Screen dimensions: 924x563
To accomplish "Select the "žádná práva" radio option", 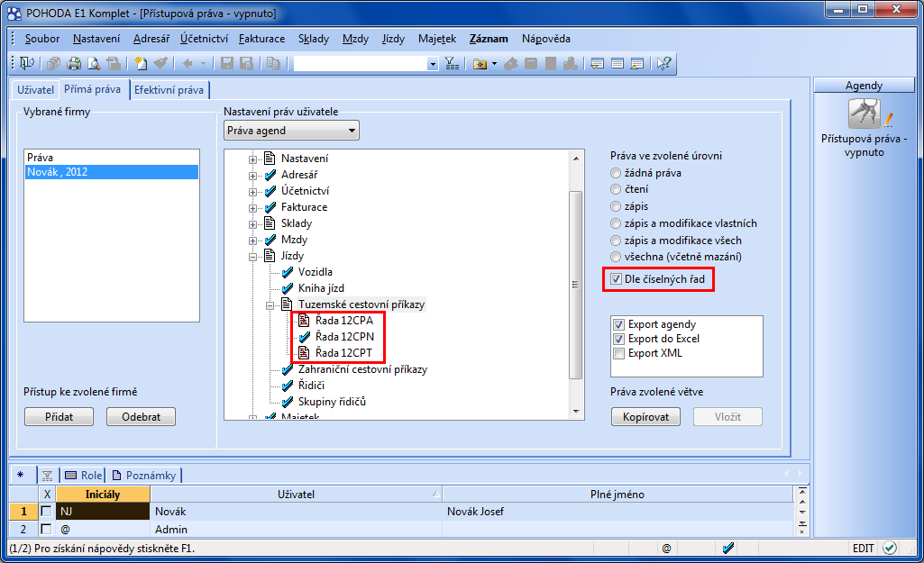I will (x=616, y=173).
